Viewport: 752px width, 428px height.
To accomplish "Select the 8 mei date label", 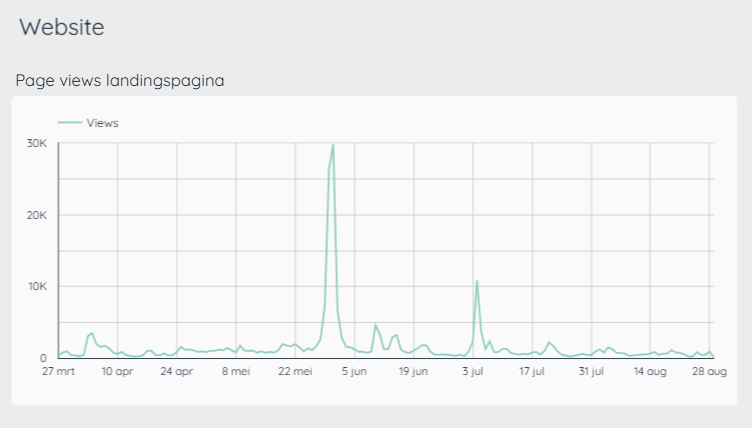I will [236, 371].
